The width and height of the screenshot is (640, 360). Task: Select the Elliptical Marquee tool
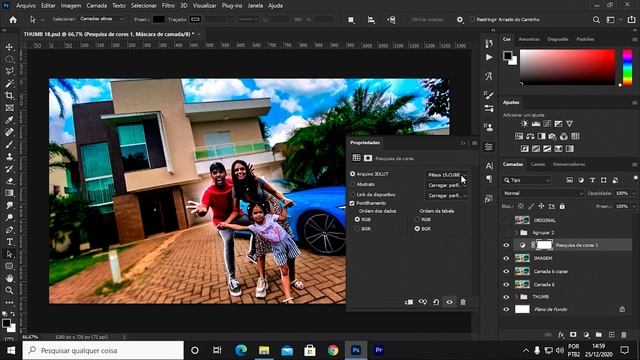point(9,59)
